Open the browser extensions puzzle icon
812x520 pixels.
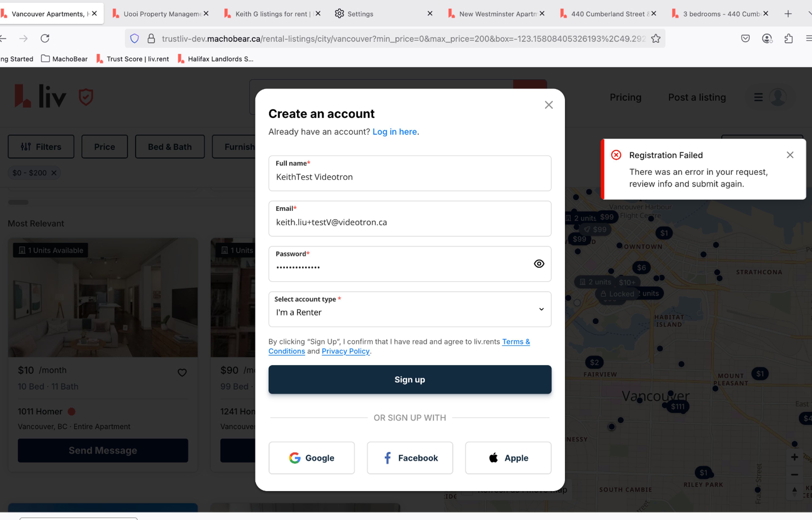tap(788, 39)
